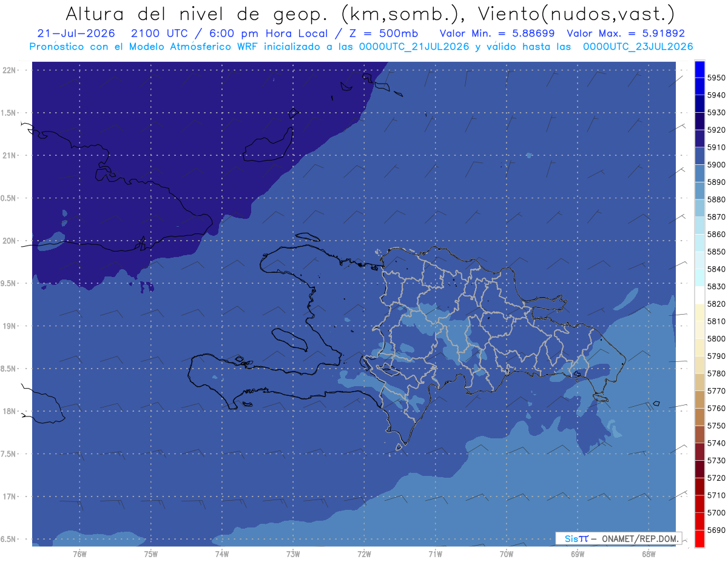The width and height of the screenshot is (728, 562).
Task: Select the tan swatch between 5770 and 5780
Action: pyautogui.click(x=699, y=382)
